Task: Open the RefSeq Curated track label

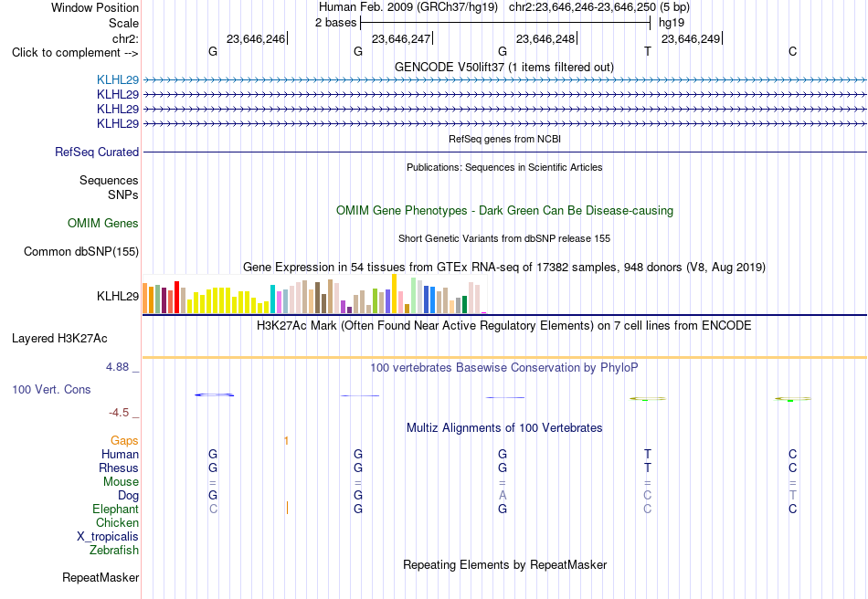Action: click(97, 152)
